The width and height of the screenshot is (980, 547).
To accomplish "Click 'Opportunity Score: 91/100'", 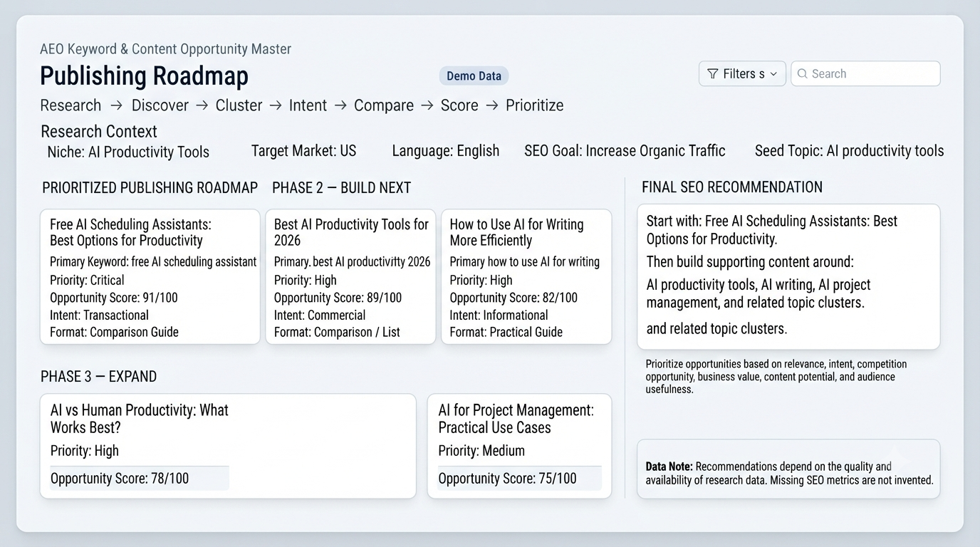I will click(x=114, y=298).
